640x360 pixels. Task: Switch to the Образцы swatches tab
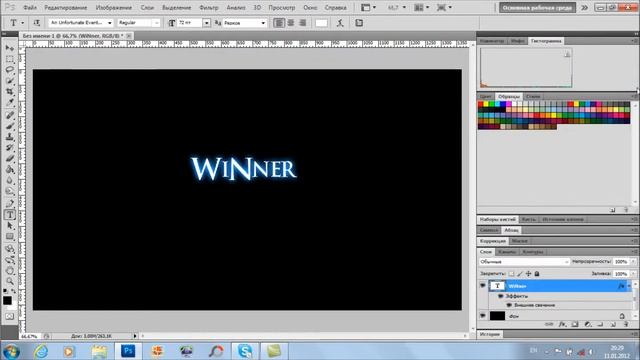[509, 96]
